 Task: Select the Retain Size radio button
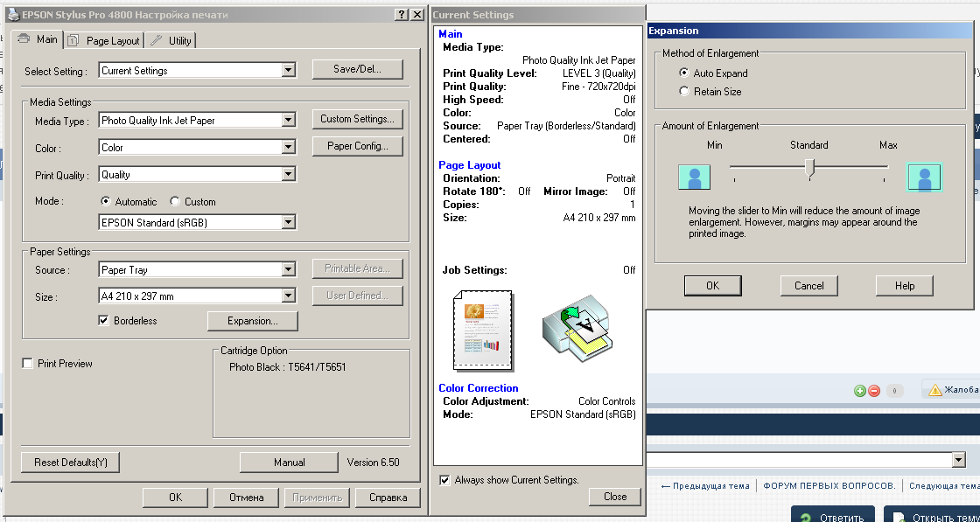(x=683, y=91)
